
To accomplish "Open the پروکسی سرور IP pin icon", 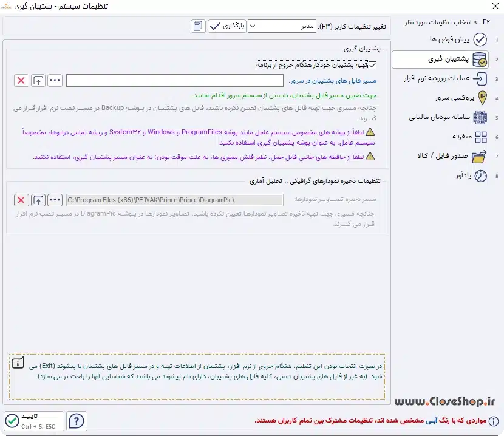I will tap(482, 98).
